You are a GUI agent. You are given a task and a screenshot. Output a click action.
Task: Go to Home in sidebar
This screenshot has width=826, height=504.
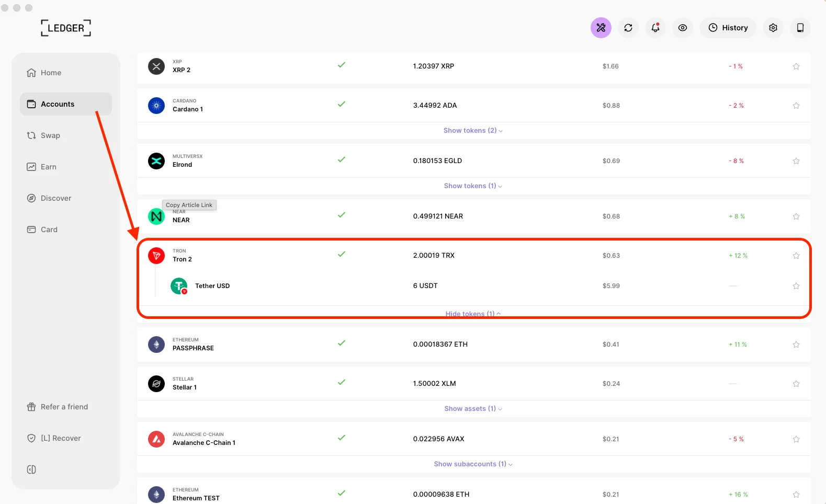tap(66, 73)
